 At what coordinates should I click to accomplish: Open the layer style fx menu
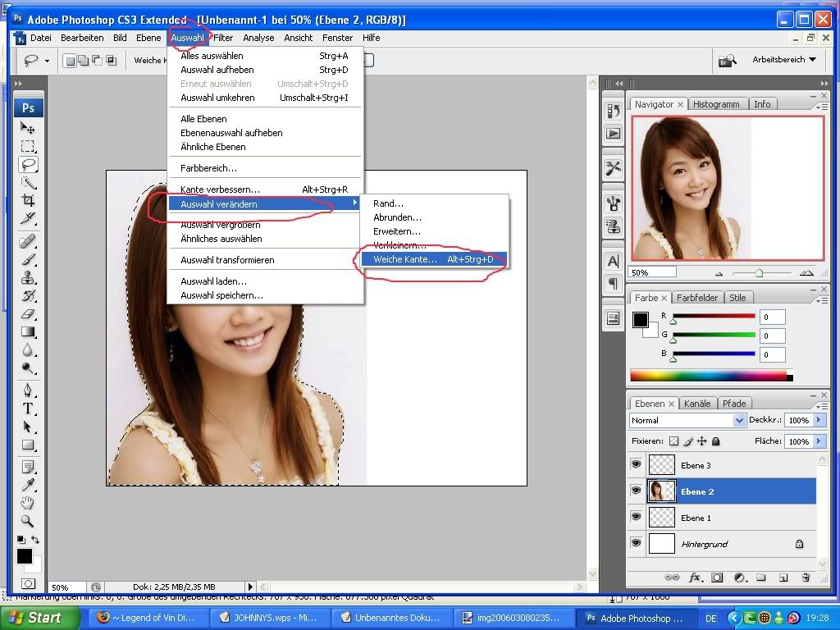coord(695,577)
